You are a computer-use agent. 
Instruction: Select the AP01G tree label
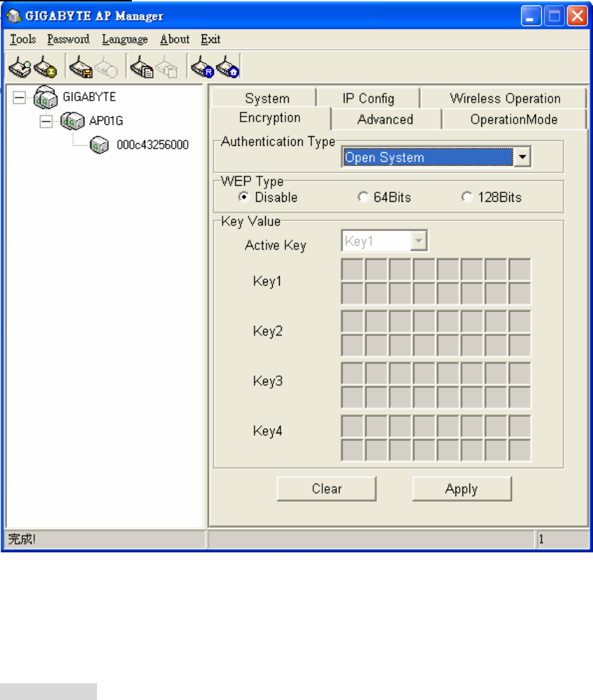coord(106,121)
